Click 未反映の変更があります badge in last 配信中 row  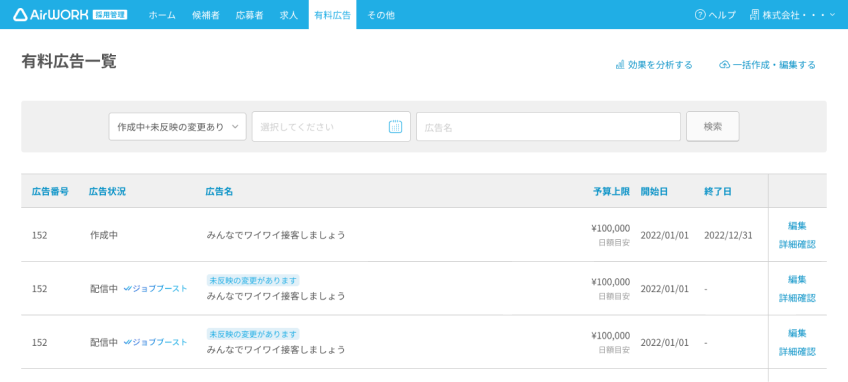pos(253,334)
